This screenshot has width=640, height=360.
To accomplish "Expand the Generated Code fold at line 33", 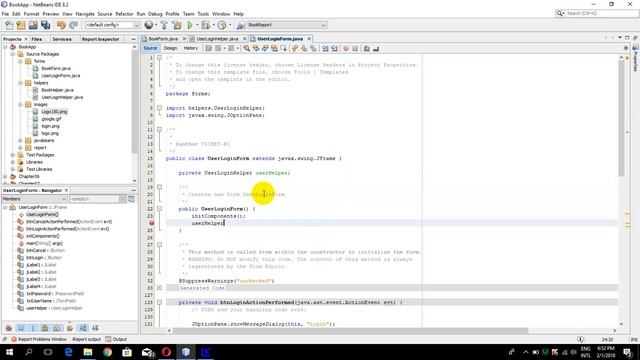I will pos(159,288).
